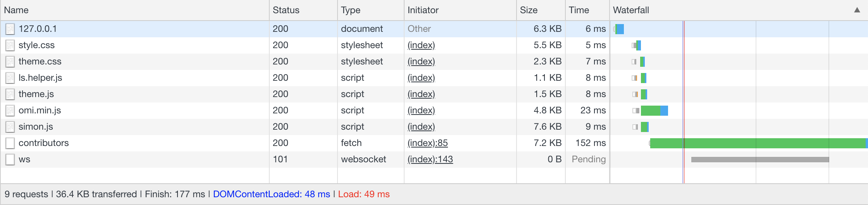The height and width of the screenshot is (205, 868).
Task: Click the gray ws pending waterfall bar
Action: coord(759,160)
